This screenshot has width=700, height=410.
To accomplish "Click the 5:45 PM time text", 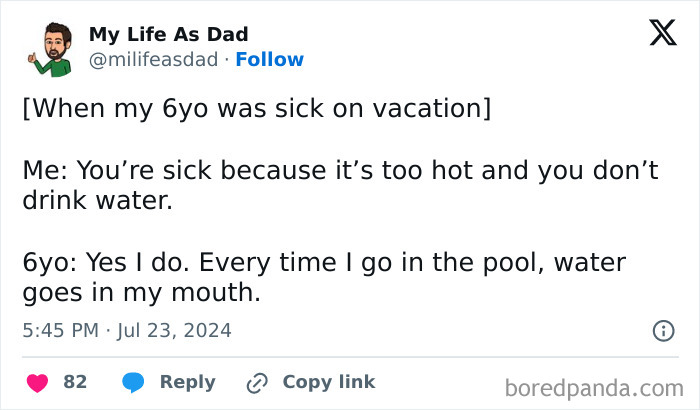I will (x=58, y=329).
